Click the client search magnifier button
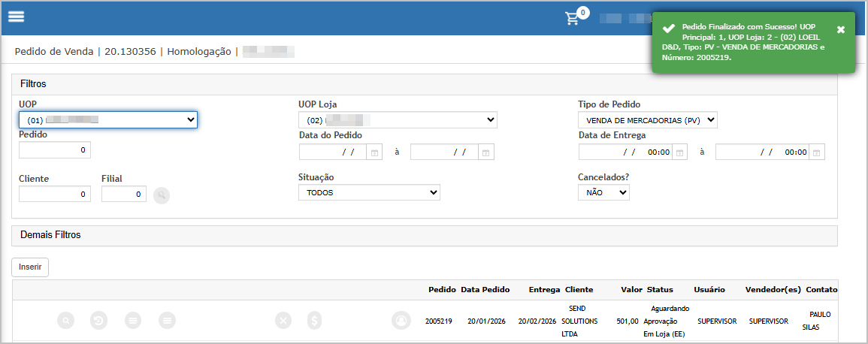This screenshot has height=344, width=868. click(161, 195)
